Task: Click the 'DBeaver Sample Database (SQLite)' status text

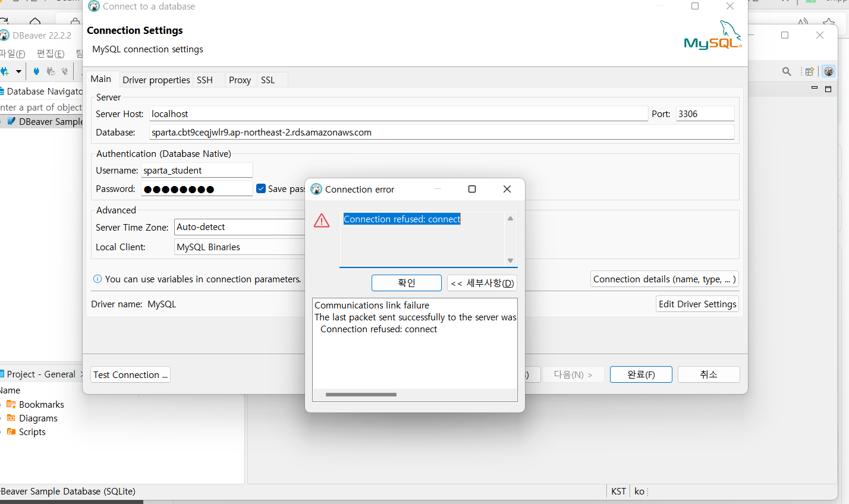Action: (x=68, y=492)
